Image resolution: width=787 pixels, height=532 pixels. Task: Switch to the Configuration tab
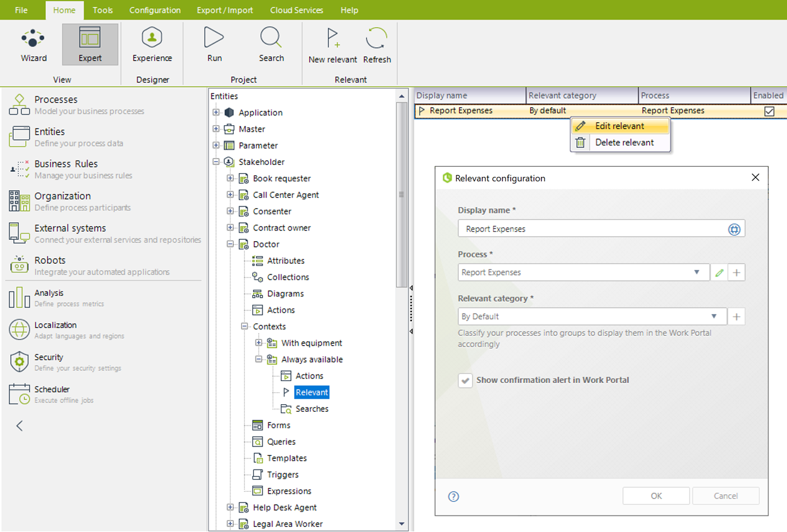[155, 10]
